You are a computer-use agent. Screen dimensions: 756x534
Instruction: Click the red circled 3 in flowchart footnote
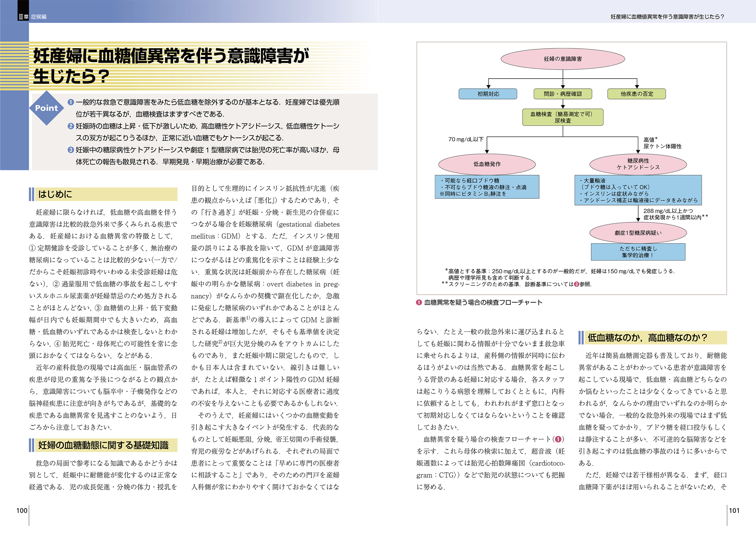[577, 284]
